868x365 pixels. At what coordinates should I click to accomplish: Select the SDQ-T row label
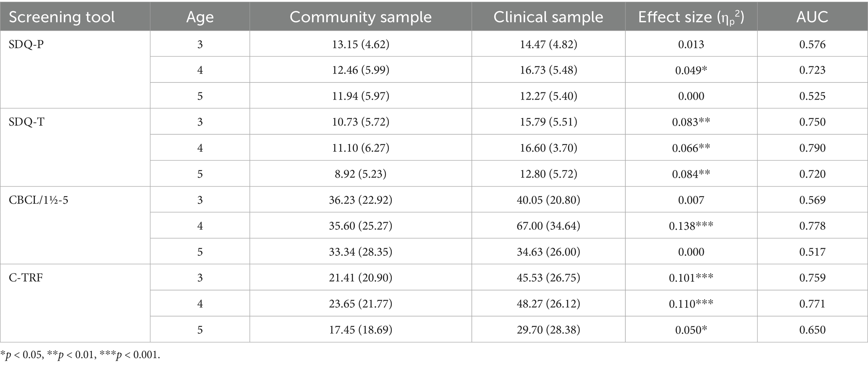click(26, 122)
